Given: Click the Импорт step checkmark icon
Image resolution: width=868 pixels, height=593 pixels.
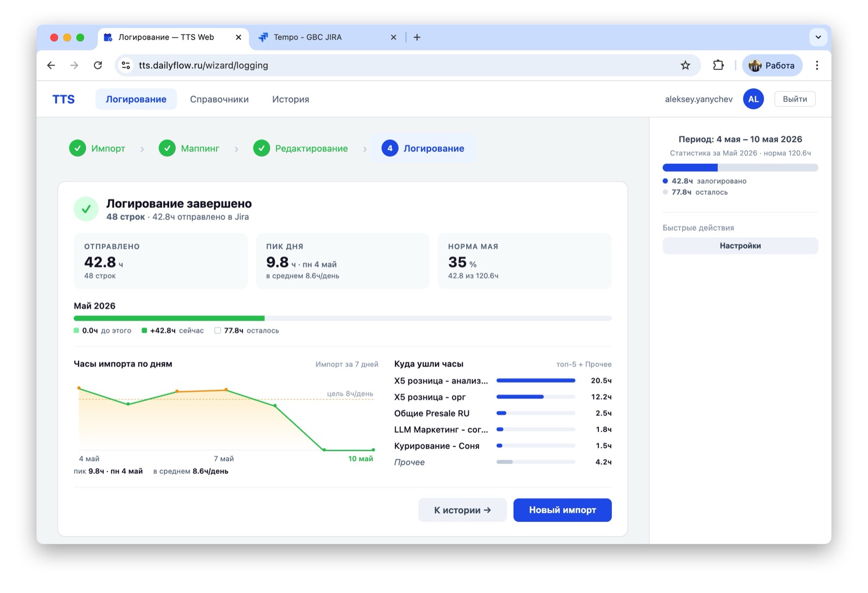Looking at the screenshot, I should pyautogui.click(x=78, y=148).
